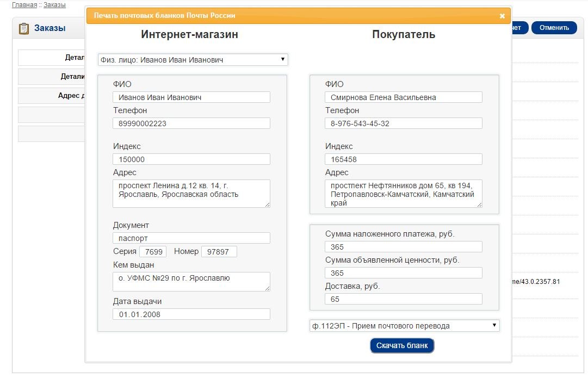Click the Скачать бланк button
Image resolution: width=588 pixels, height=378 pixels.
(402, 345)
